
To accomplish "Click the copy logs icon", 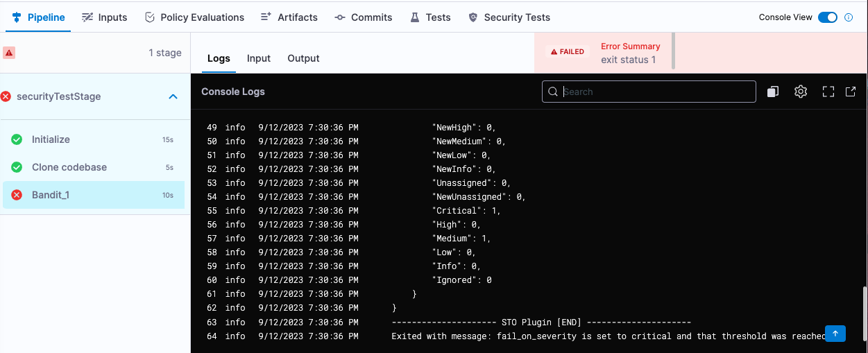I will (x=772, y=92).
